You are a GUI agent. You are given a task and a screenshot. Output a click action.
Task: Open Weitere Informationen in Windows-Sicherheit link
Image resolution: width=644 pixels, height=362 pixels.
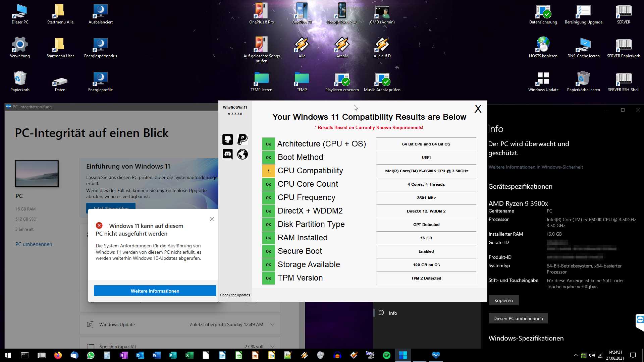(536, 167)
